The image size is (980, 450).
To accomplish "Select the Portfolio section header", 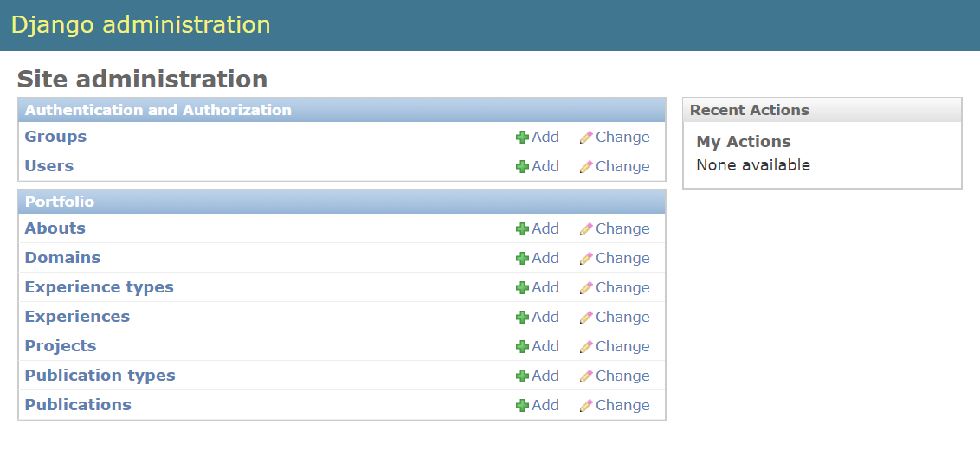I will 60,202.
